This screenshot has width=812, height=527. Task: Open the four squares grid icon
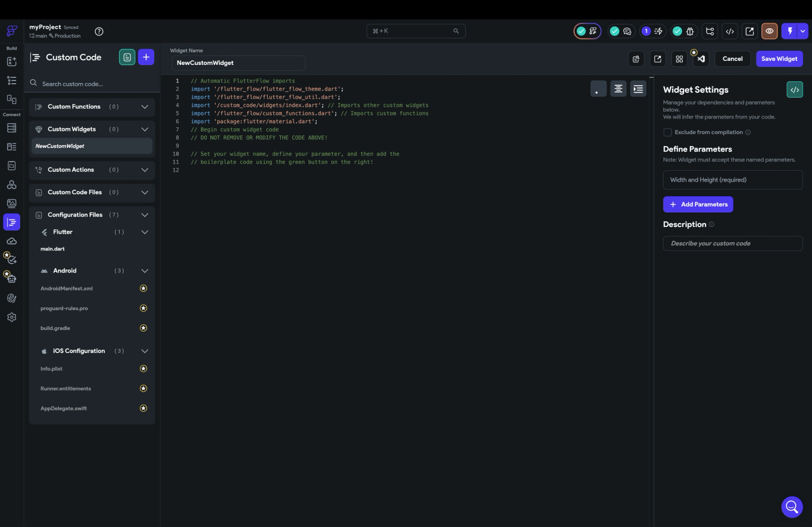680,59
